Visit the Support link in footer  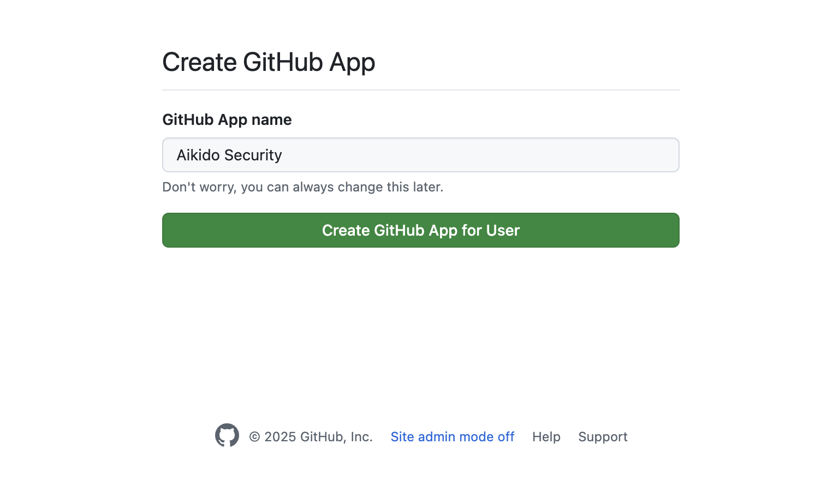[603, 437]
